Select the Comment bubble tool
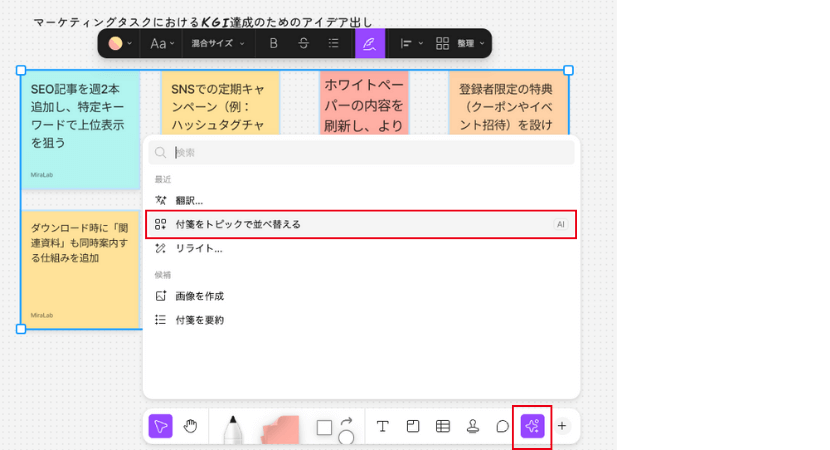The height and width of the screenshot is (450, 830). point(502,426)
